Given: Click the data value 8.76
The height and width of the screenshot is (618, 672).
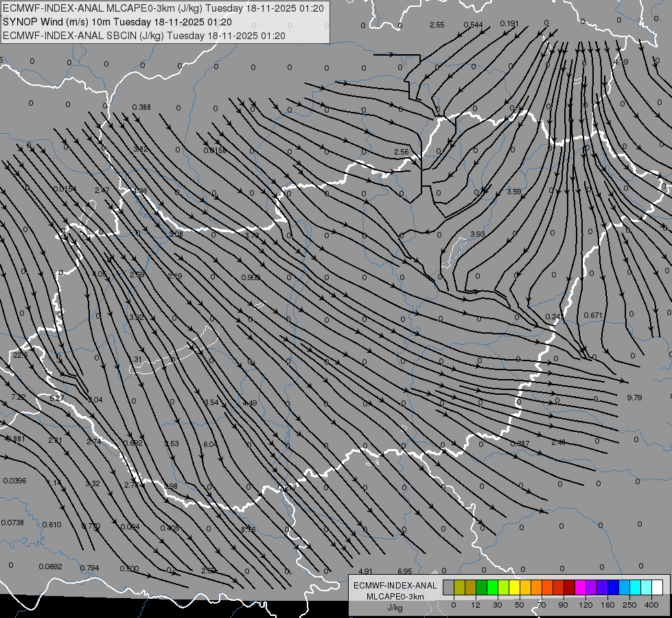Looking at the screenshot, I should click(248, 529).
